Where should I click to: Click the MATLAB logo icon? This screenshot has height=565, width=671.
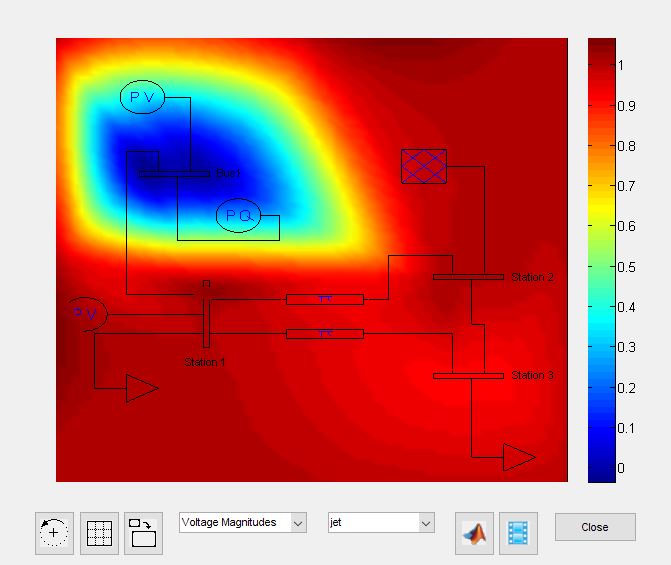point(474,533)
